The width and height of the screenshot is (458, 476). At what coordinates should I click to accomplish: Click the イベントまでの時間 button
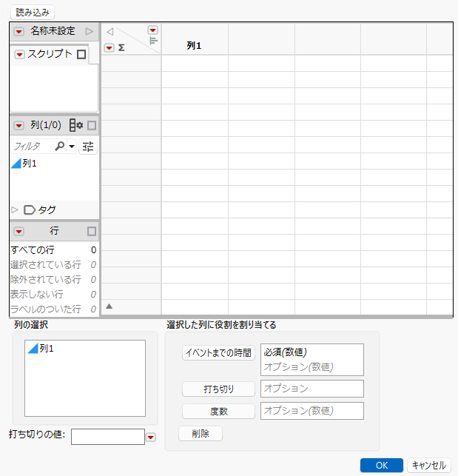coord(218,353)
